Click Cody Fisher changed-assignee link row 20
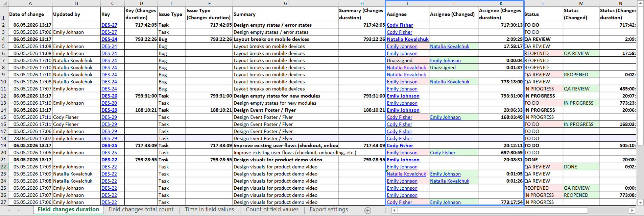Image resolution: width=644 pixels, height=216 pixels. tap(443, 153)
